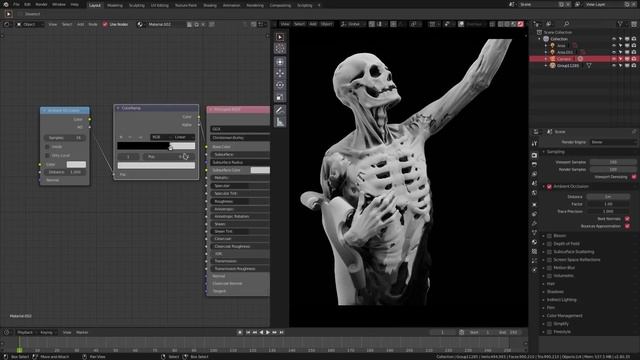Screen dimensions: 640x360
Task: Click the ColorRamp stop color swatch
Action: click(156, 165)
